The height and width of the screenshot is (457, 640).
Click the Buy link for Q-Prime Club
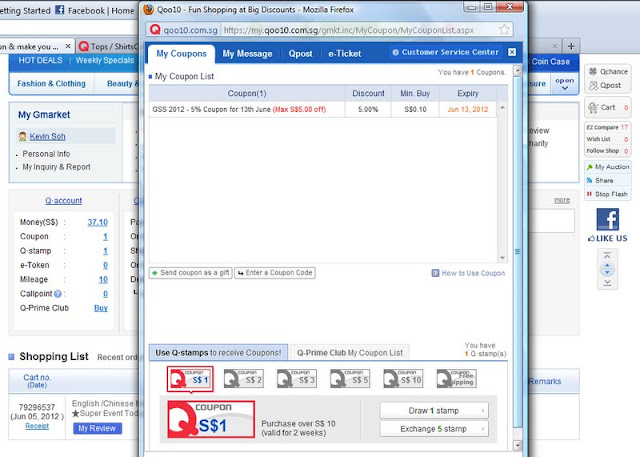[x=101, y=308]
